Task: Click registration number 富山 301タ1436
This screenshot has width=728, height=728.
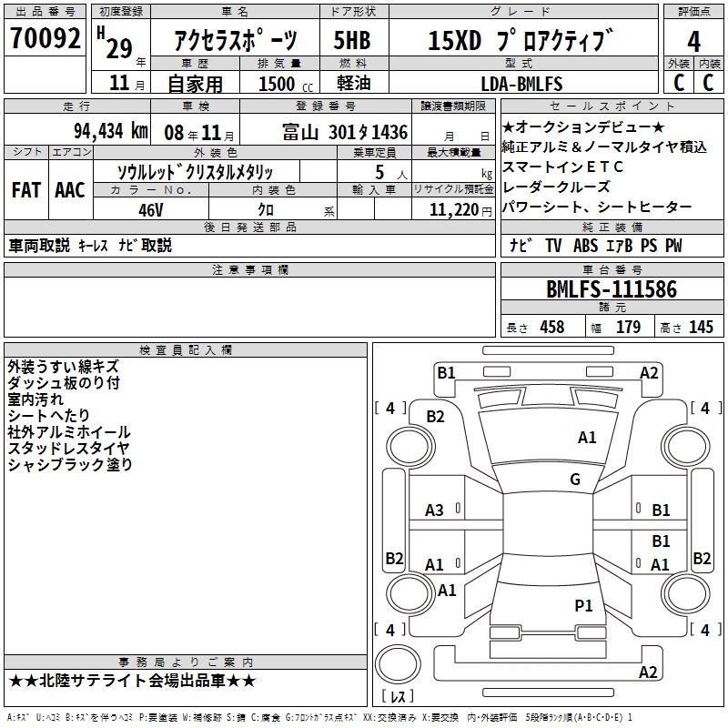Action: click(345, 132)
